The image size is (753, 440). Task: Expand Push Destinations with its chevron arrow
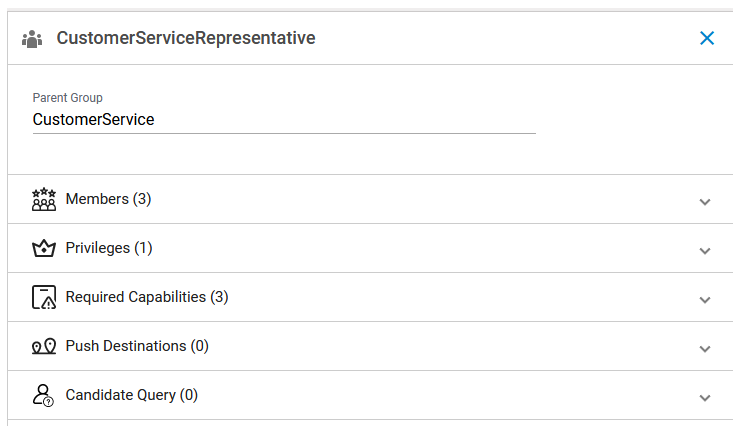pyautogui.click(x=705, y=348)
